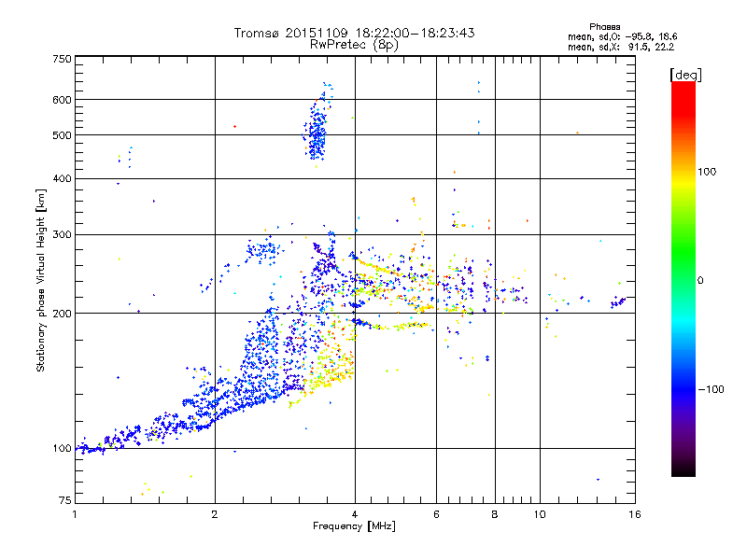This screenshot has height=560, width=747.
Task: Click the x-axis tick label '6'
Action: click(x=436, y=514)
